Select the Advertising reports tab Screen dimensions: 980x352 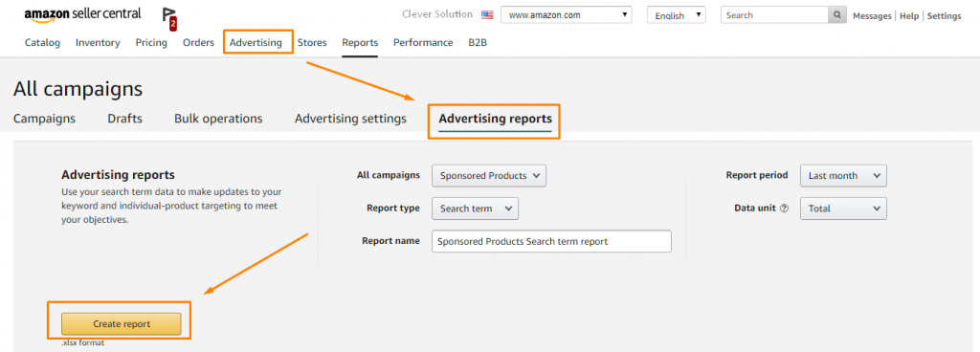click(x=495, y=119)
